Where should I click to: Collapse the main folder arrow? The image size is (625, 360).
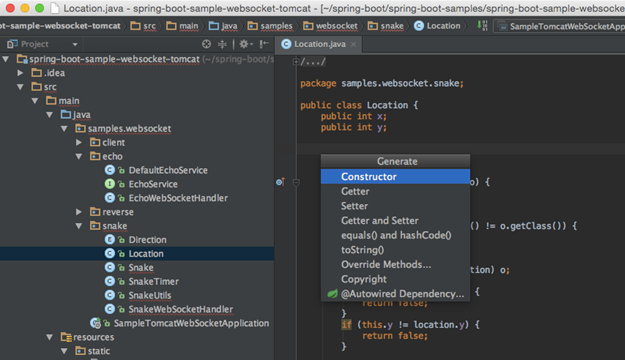click(35, 100)
